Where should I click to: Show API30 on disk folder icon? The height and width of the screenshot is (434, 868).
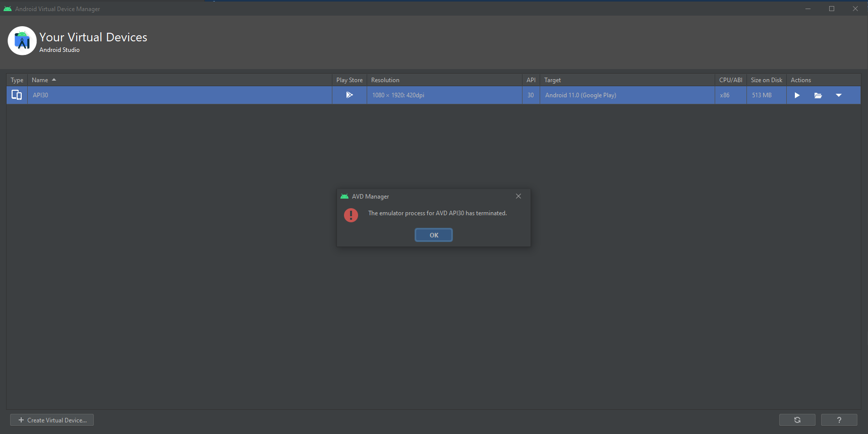818,95
